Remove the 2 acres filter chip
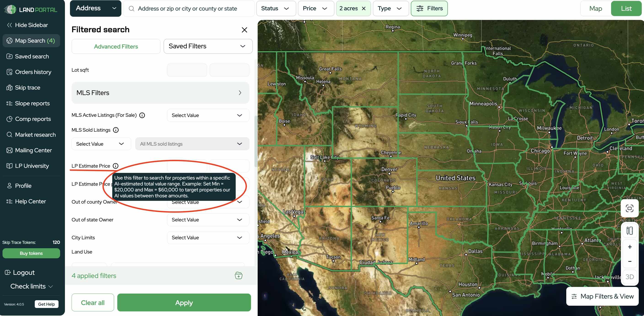 (364, 8)
